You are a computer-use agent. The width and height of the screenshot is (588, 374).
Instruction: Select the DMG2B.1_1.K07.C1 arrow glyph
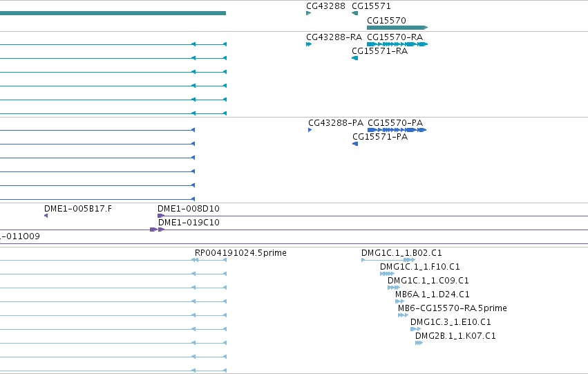point(419,343)
